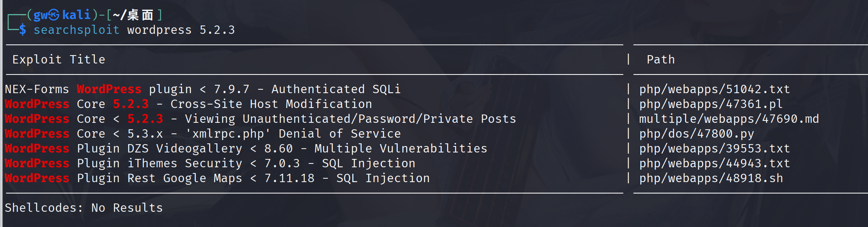Select the Viewing Unauthenticated/Password/Private Posts entry
868x227 pixels.
pos(260,119)
